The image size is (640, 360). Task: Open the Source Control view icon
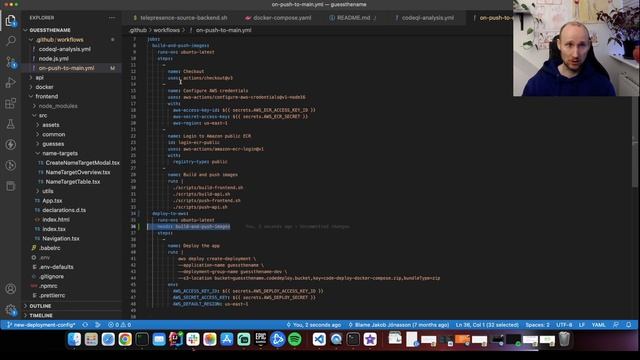[x=11, y=62]
